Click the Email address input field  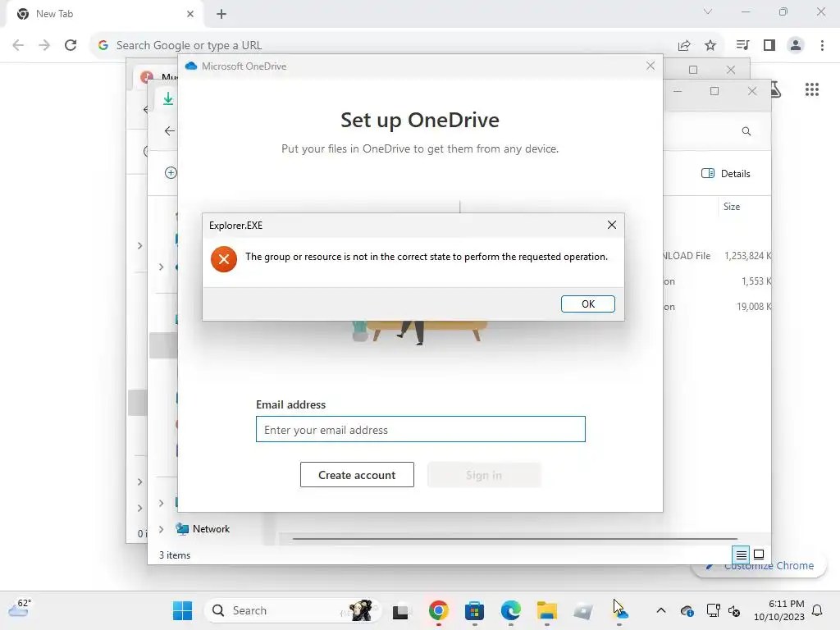click(421, 429)
